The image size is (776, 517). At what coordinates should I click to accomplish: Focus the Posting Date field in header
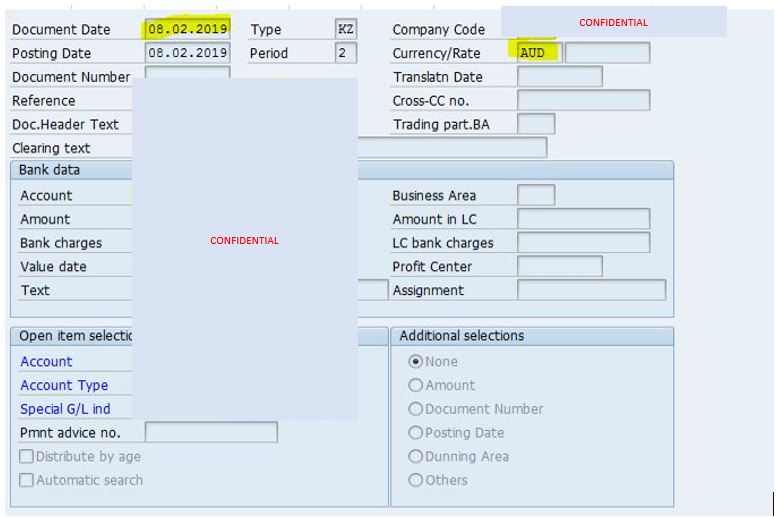(187, 53)
